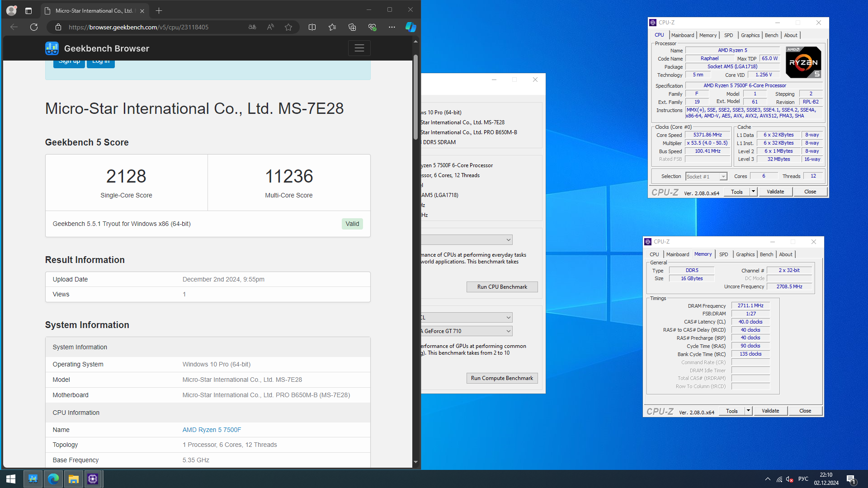Expand the Geekbench hamburger menu
868x488 pixels.
pyautogui.click(x=359, y=48)
